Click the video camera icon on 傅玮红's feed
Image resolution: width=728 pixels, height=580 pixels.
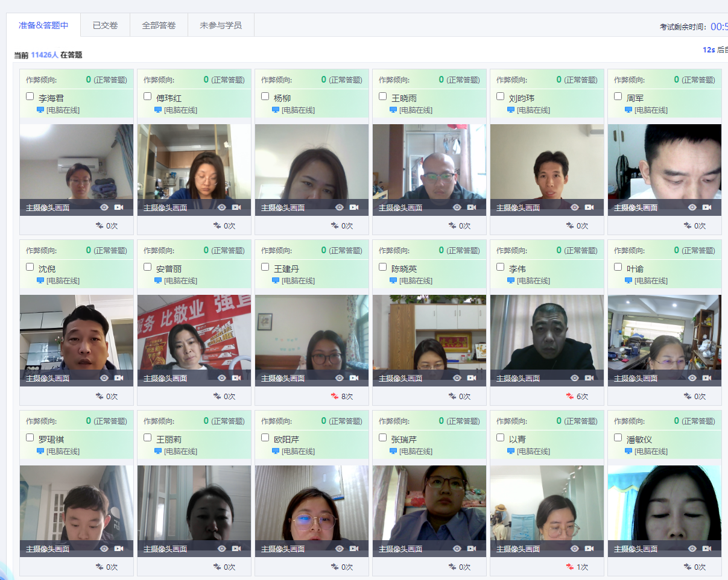pos(236,207)
